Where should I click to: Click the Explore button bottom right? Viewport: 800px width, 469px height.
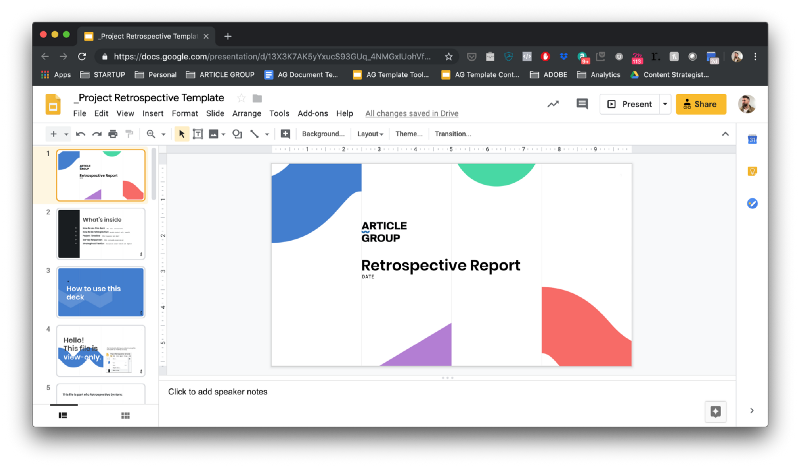[x=715, y=411]
